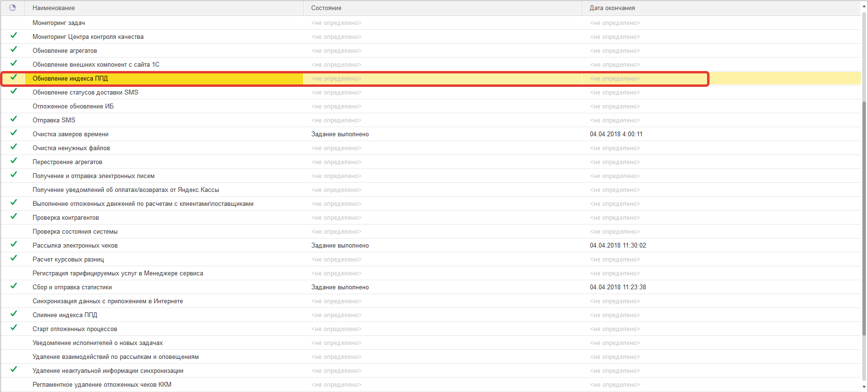Toggle enabled mark for Очистка ненужных файлов
Image resolution: width=868 pixels, height=392 pixels.
pyautogui.click(x=13, y=147)
